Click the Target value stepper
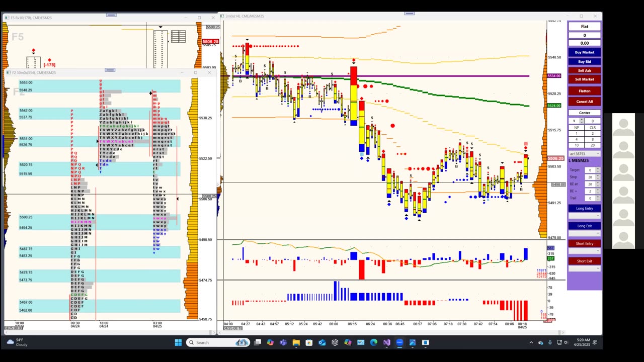The image size is (644, 362). [598, 170]
